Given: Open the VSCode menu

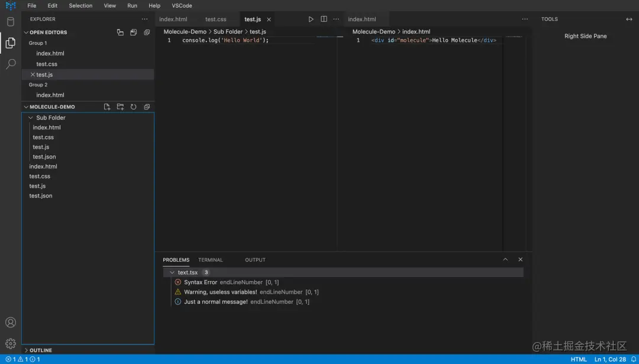Looking at the screenshot, I should 182,6.
